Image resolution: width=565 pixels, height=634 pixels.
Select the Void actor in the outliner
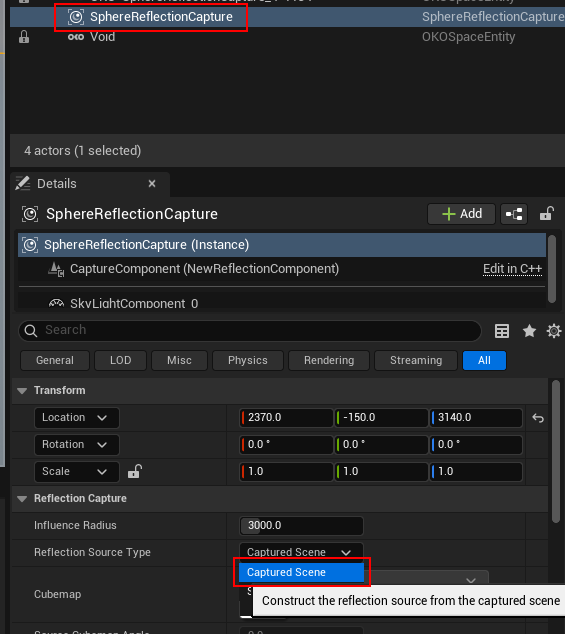tap(102, 37)
